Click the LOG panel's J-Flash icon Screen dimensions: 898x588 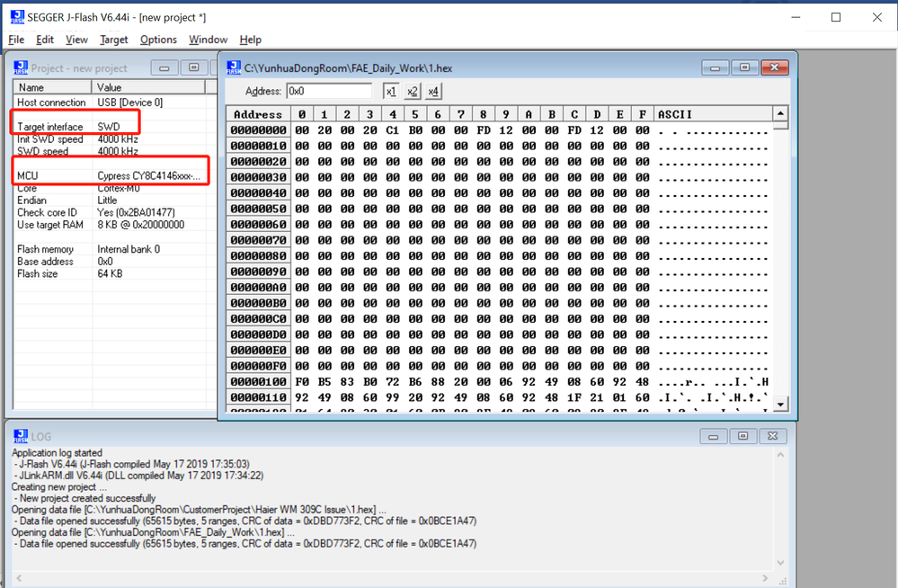click(x=20, y=436)
